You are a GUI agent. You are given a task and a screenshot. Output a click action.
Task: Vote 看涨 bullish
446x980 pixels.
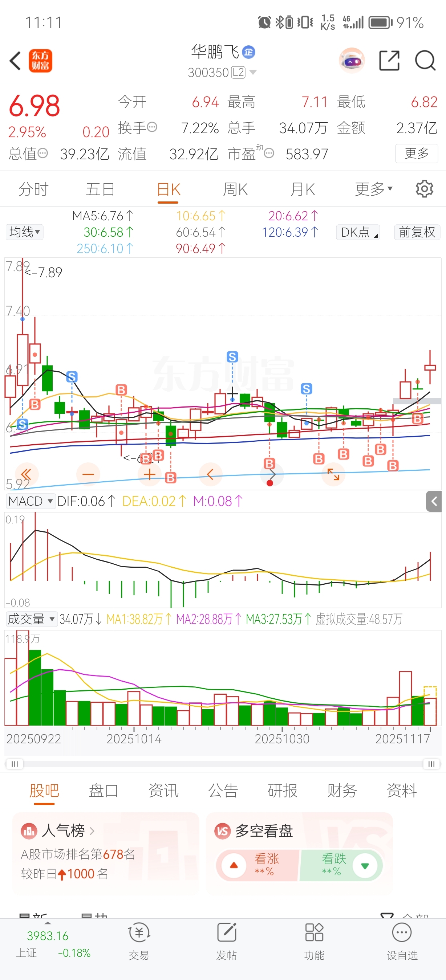pyautogui.click(x=258, y=866)
